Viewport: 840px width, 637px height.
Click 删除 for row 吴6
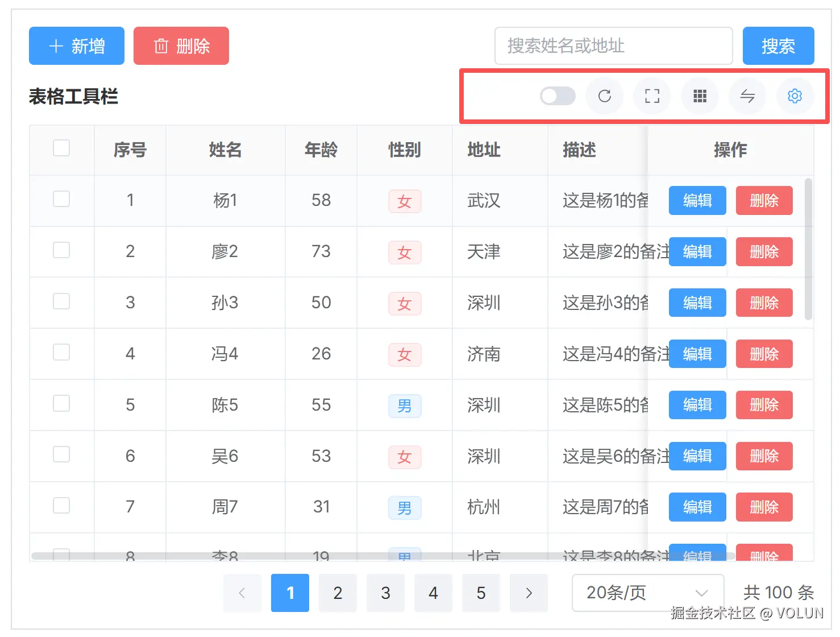click(x=764, y=456)
